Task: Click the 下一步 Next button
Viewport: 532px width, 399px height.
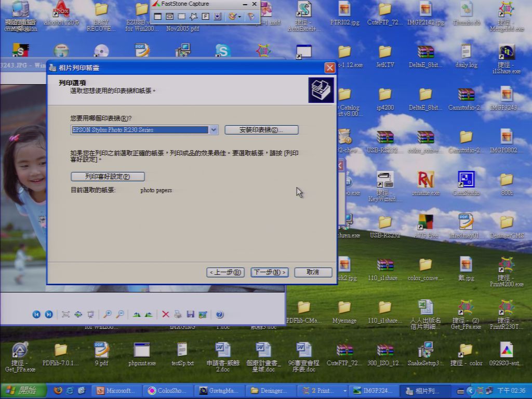Action: pyautogui.click(x=270, y=272)
